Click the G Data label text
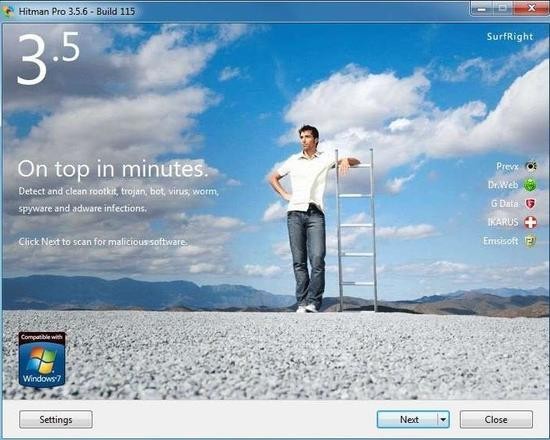Screen dimensions: 550x440 (504, 204)
